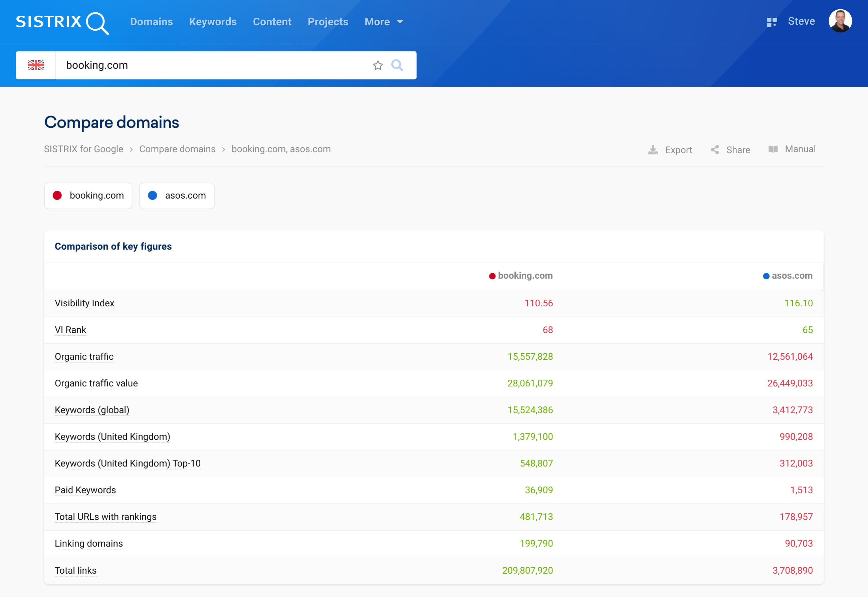The image size is (868, 597).
Task: Click the 15,557,828 organic traffic value
Action: [530, 356]
